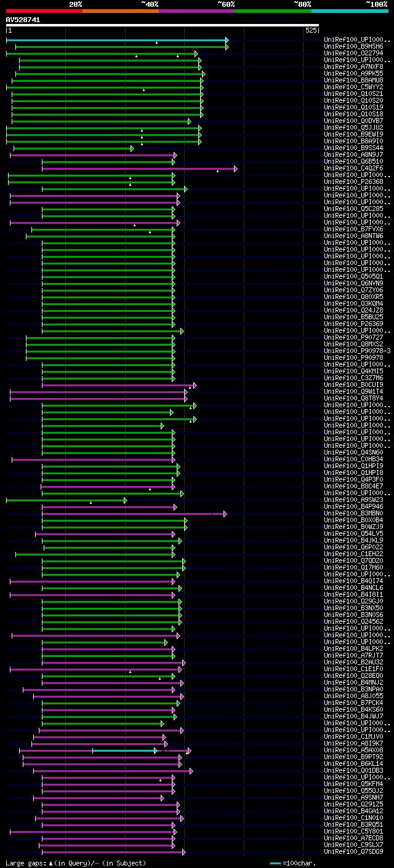The image size is (394, 868).
Task: Open hit UniRef100_A7NXF8
Action: click(x=353, y=66)
